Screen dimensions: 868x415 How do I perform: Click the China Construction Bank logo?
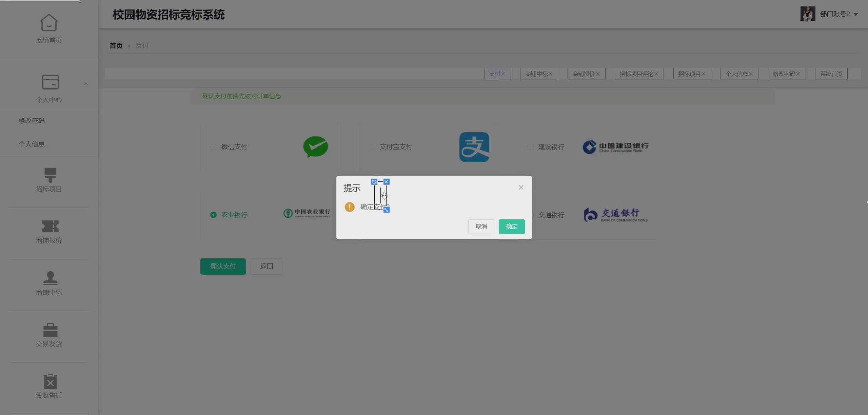(x=615, y=147)
